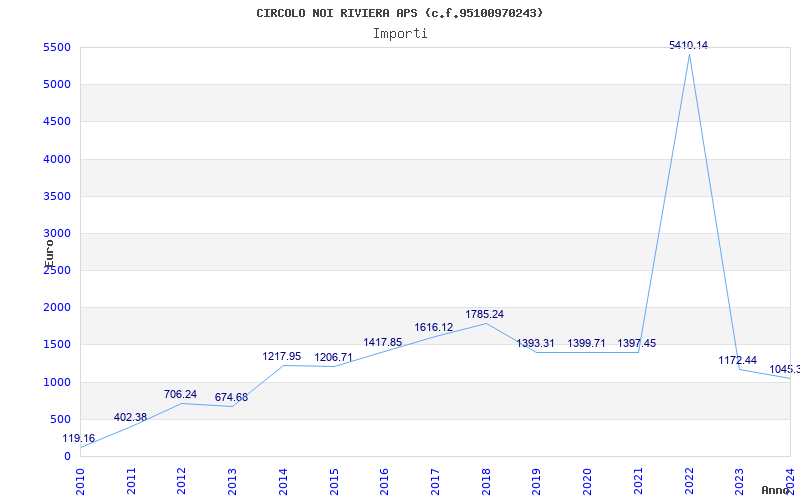Select the 1500 y-axis tick label
This screenshot has width=800, height=500.
[57, 345]
